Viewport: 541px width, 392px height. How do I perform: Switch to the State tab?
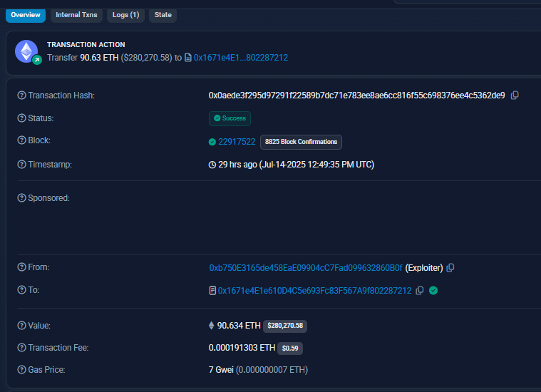pyautogui.click(x=163, y=15)
